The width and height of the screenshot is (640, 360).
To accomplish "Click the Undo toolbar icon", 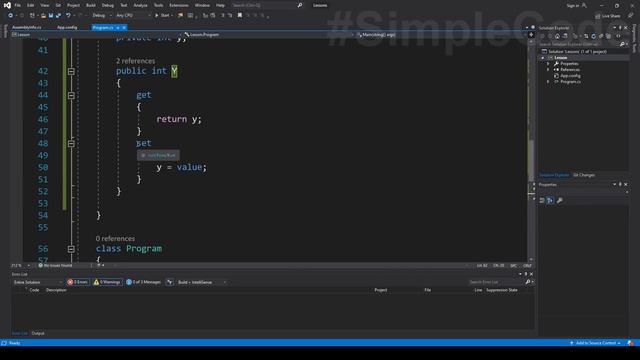I will click(68, 16).
